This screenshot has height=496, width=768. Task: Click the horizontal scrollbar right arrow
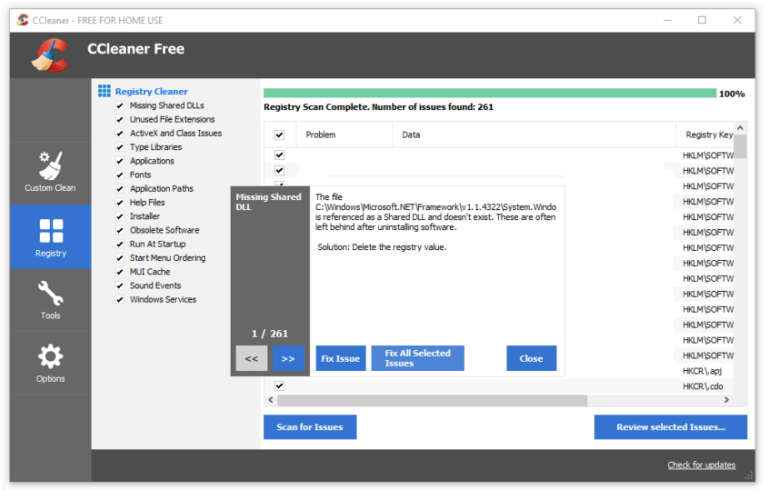tap(727, 401)
